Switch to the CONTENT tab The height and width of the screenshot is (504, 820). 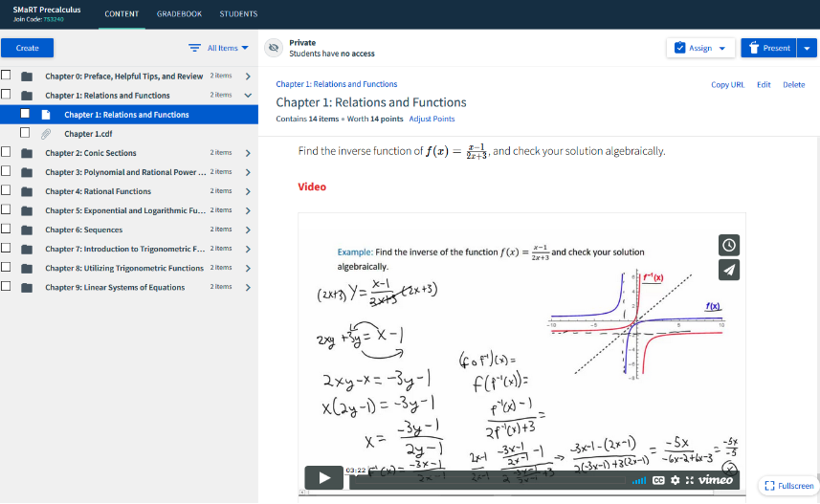coord(122,14)
